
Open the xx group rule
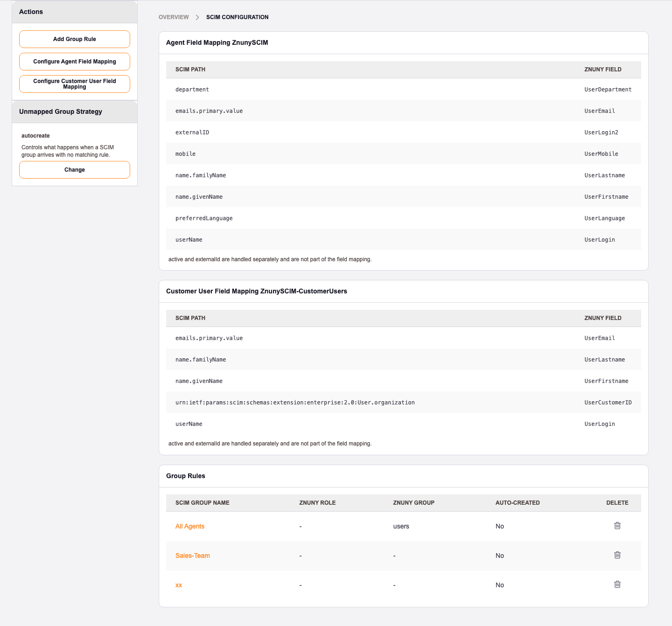point(179,585)
